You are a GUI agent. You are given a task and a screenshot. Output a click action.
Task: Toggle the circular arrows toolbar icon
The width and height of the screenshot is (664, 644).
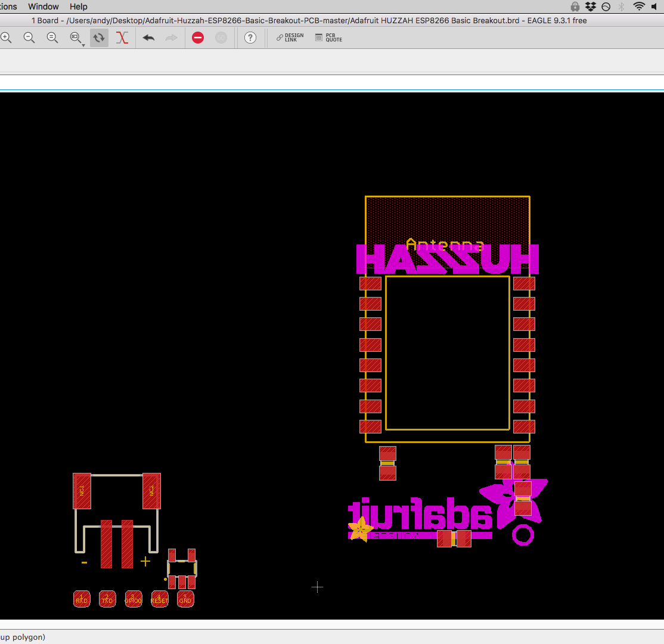[99, 38]
